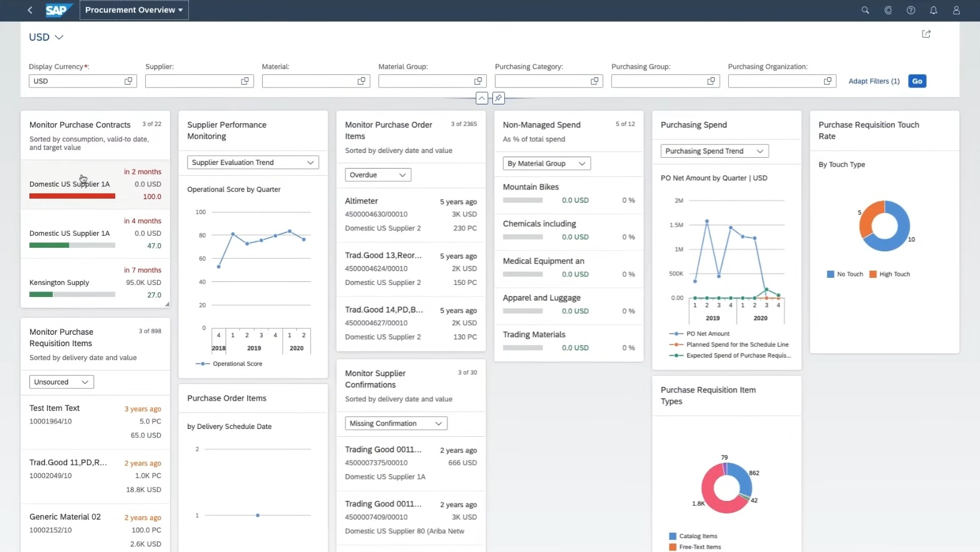Open the Procurement Overview title menu
The height and width of the screenshot is (552, 980).
[134, 10]
